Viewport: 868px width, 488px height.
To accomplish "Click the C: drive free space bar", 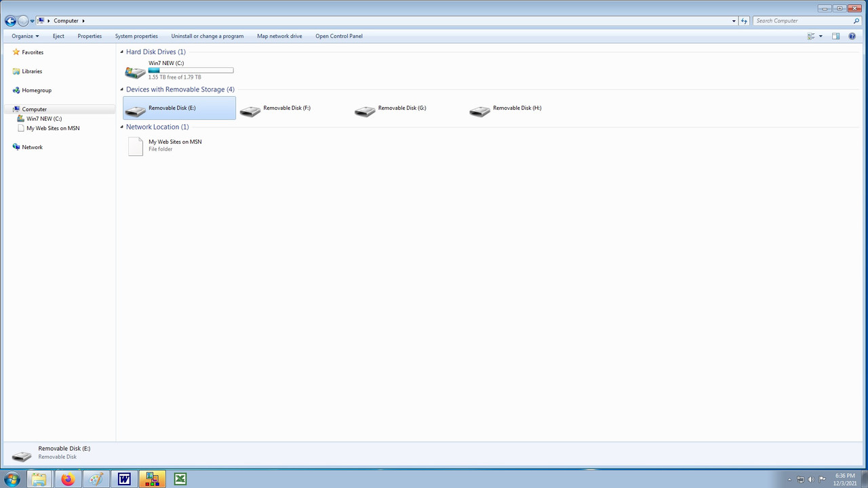I will tap(191, 70).
